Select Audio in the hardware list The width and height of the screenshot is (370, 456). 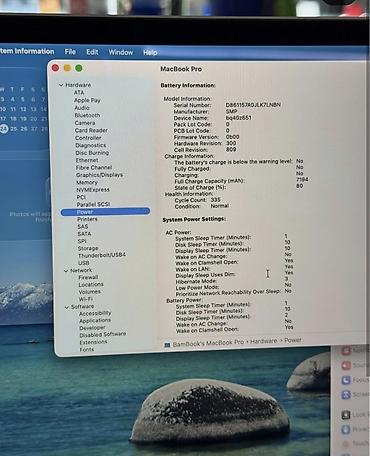[82, 108]
